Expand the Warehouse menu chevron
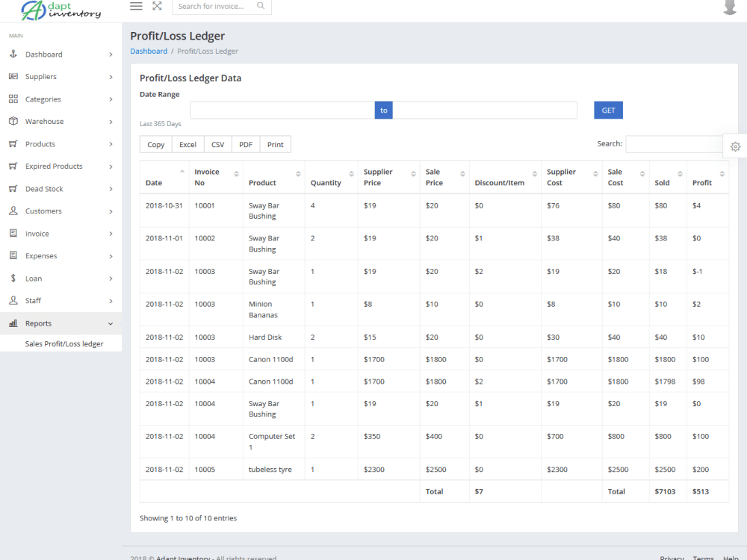This screenshot has width=747, height=560. tap(111, 122)
